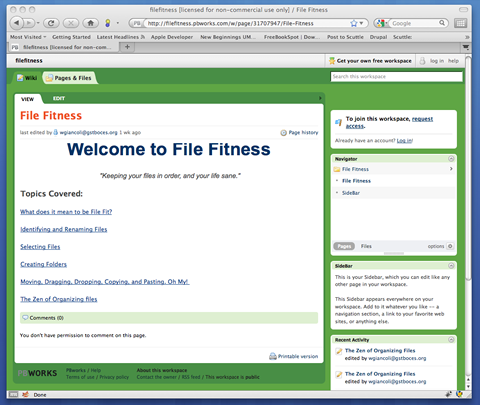Click the Stop loading X button
This screenshot has width=480, height=405.
(x=71, y=23)
